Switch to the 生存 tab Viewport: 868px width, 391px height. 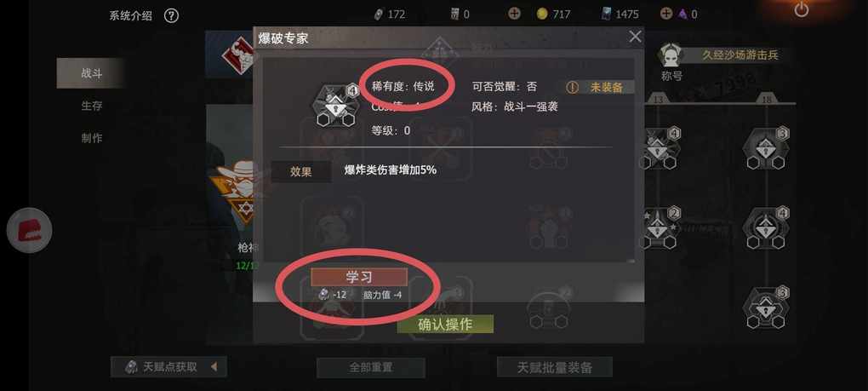click(91, 106)
